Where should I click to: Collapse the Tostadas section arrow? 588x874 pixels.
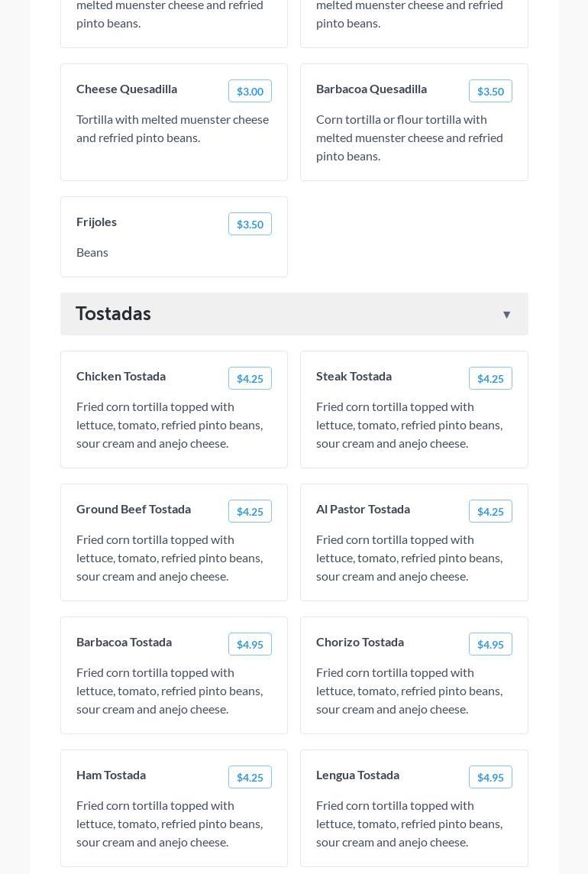(x=506, y=315)
